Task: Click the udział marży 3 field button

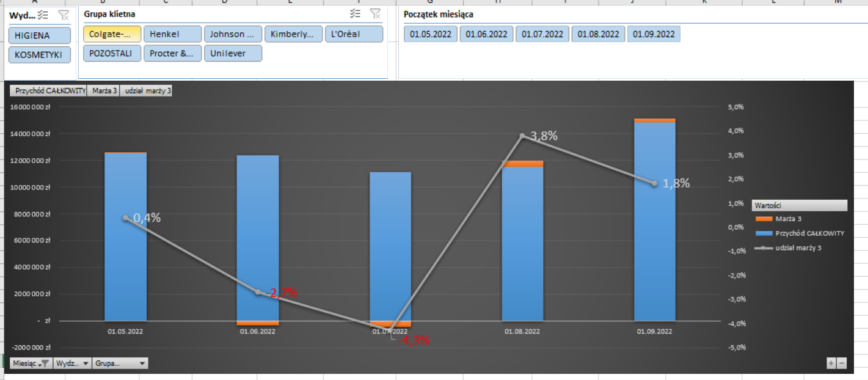Action: (146, 91)
